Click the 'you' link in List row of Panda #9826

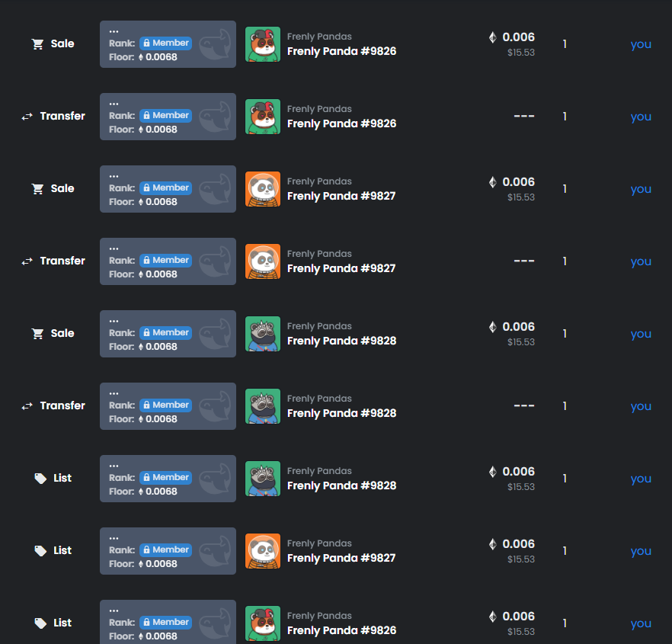641,624
